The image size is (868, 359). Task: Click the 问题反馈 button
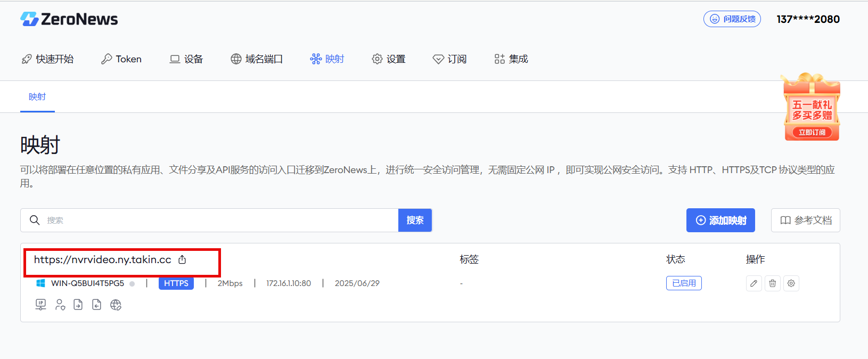tap(732, 19)
